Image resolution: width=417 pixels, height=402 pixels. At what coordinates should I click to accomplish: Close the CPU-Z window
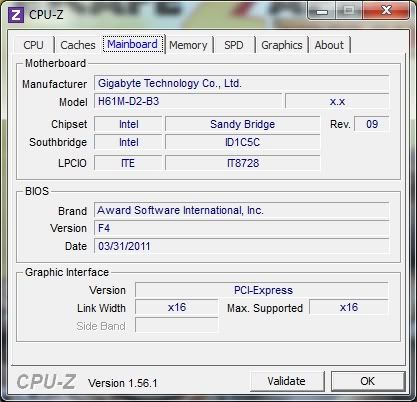(x=387, y=11)
